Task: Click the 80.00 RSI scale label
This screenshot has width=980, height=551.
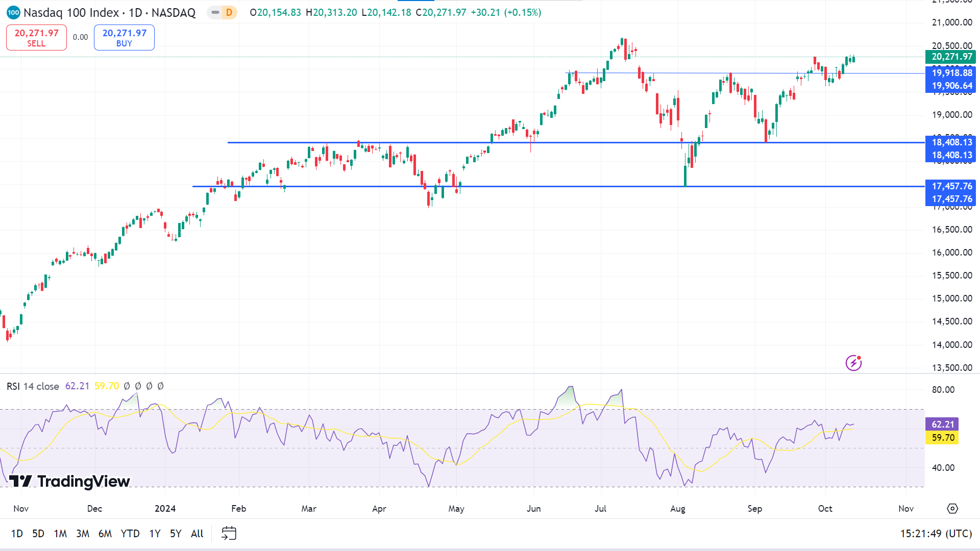Action: click(943, 390)
